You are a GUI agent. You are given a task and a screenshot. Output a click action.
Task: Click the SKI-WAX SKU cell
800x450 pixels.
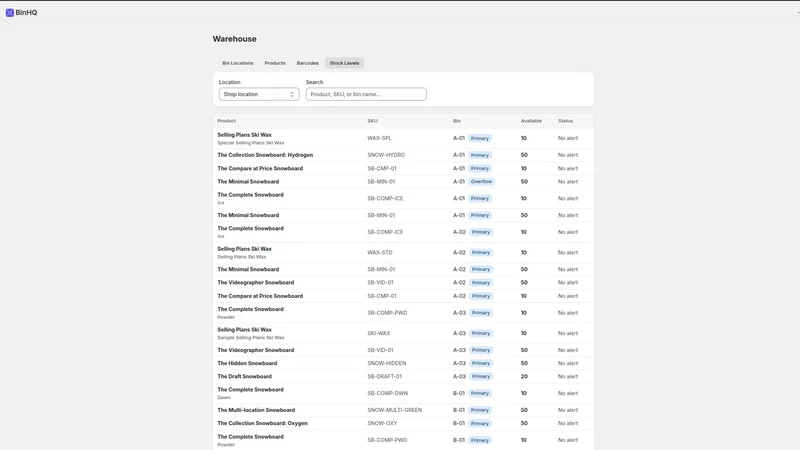[x=379, y=333]
